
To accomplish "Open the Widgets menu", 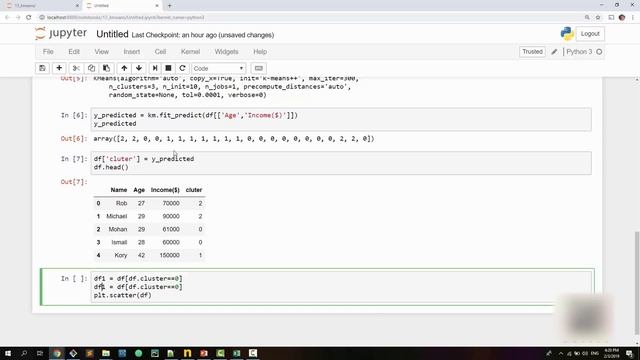I will coord(226,52).
